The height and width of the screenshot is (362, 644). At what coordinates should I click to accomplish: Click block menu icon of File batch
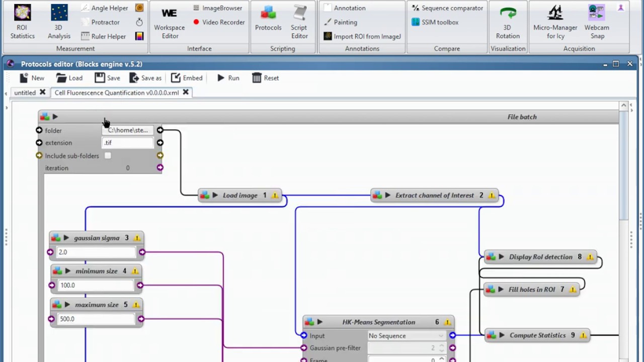pos(45,117)
